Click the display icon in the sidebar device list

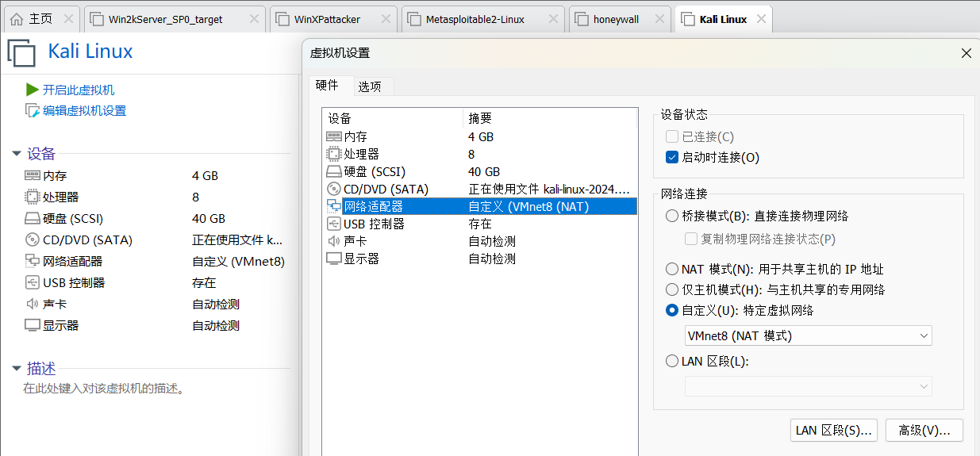point(32,325)
